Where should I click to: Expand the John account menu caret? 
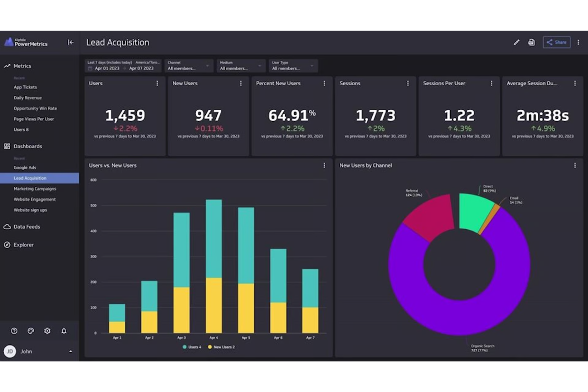click(71, 351)
